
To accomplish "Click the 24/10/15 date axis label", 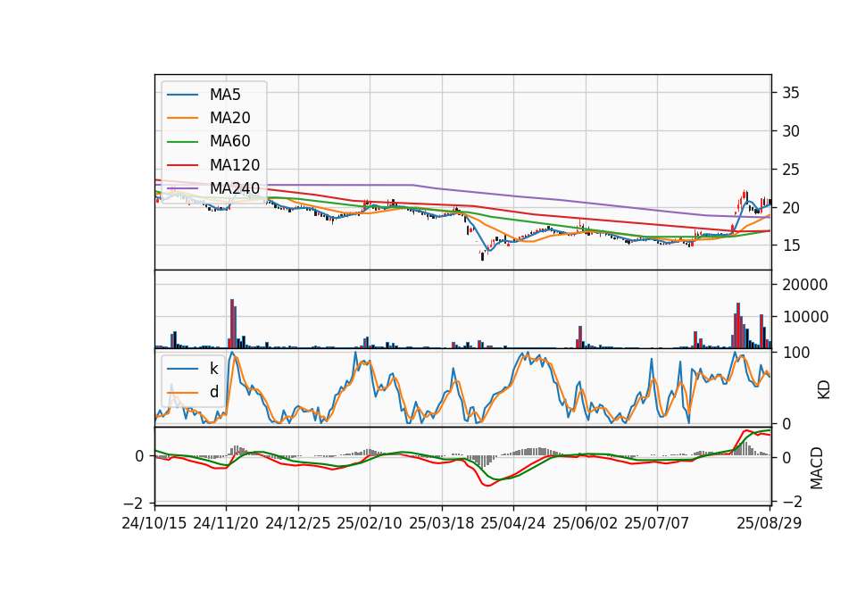I will pos(154,523).
